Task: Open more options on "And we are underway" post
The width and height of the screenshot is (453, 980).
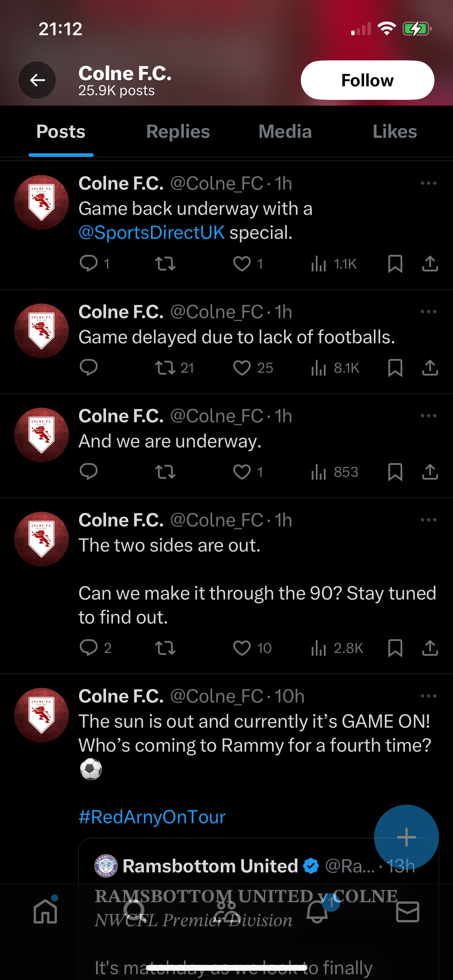Action: [x=428, y=416]
